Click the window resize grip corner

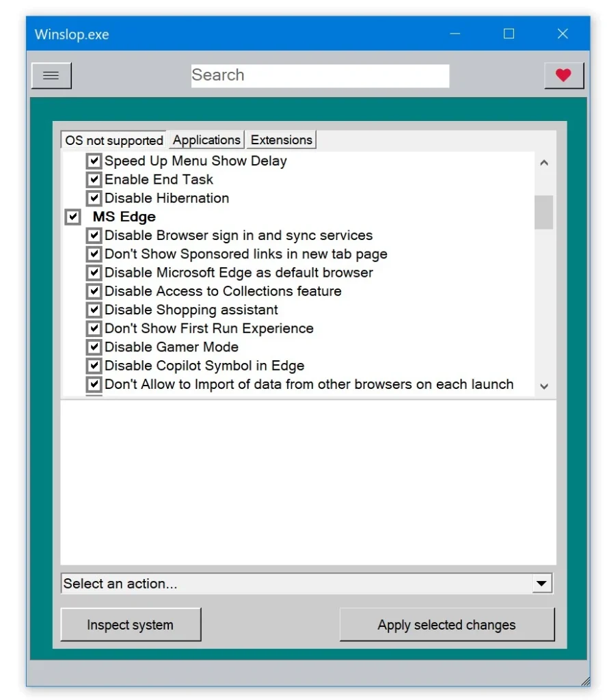click(x=584, y=680)
